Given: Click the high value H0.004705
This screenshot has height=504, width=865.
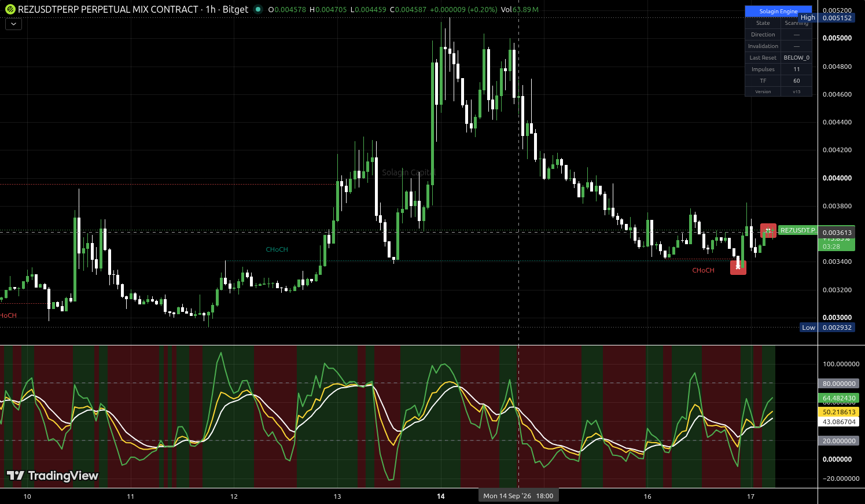Looking at the screenshot, I should point(328,10).
